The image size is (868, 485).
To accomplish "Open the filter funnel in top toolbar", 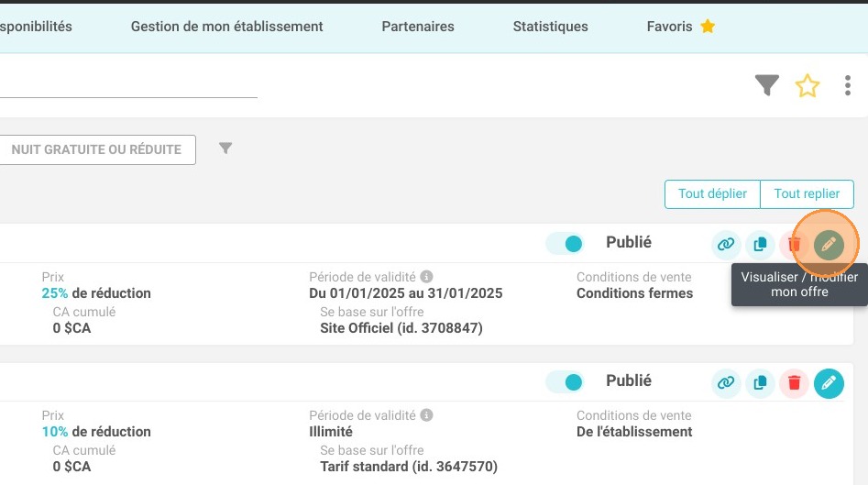I will pyautogui.click(x=766, y=85).
